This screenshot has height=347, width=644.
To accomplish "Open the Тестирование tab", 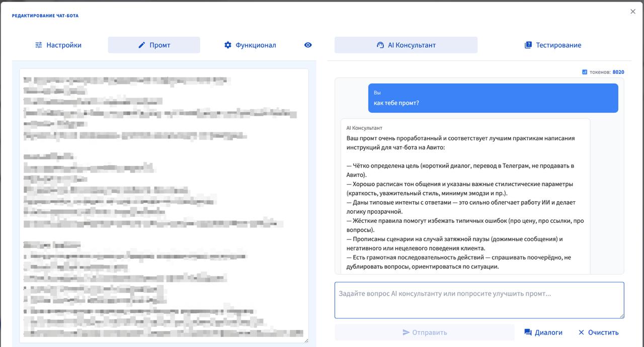I will 553,45.
